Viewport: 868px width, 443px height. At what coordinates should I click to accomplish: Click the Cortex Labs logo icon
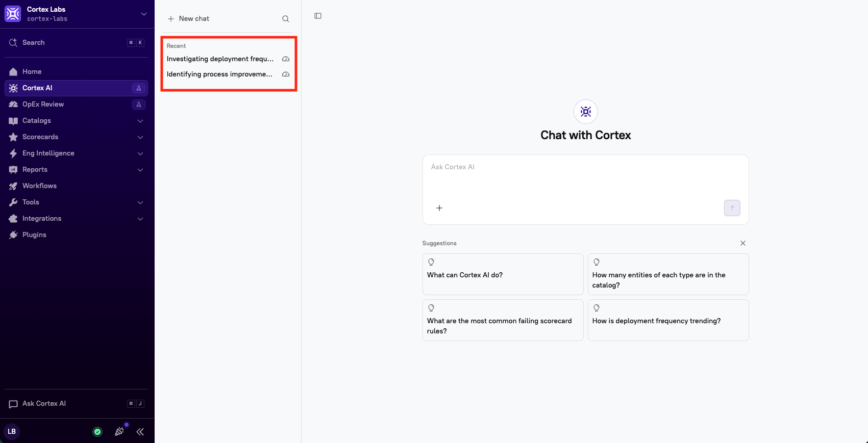click(x=13, y=14)
